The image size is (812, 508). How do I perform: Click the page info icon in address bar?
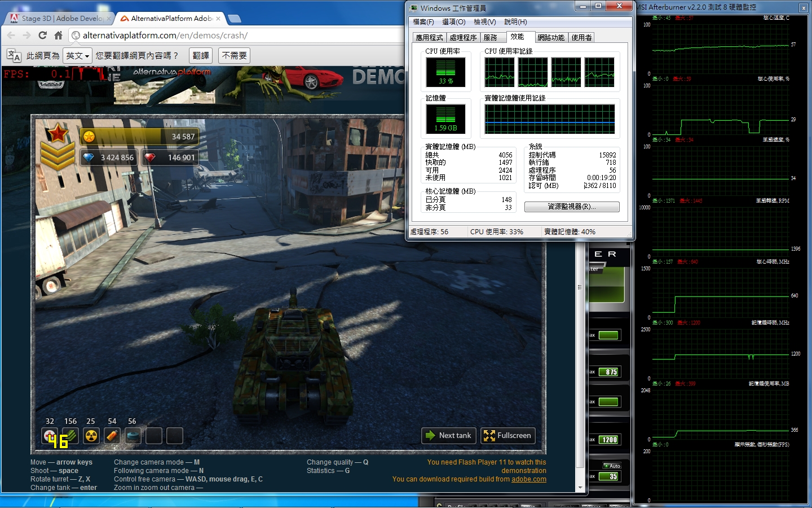coord(76,35)
